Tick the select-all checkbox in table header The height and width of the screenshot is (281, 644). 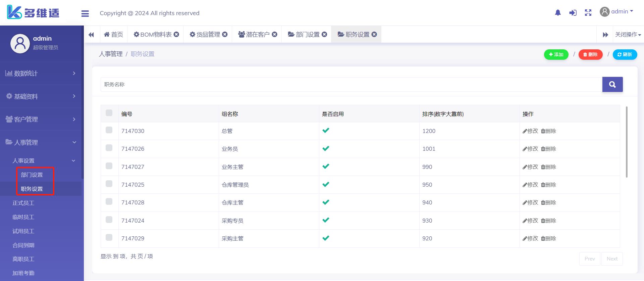coord(109,113)
